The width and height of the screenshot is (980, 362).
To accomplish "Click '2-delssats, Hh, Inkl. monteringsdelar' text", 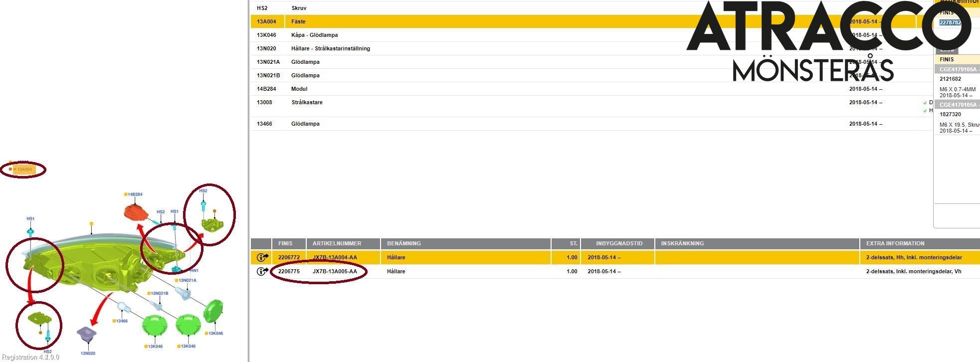I will 914,257.
